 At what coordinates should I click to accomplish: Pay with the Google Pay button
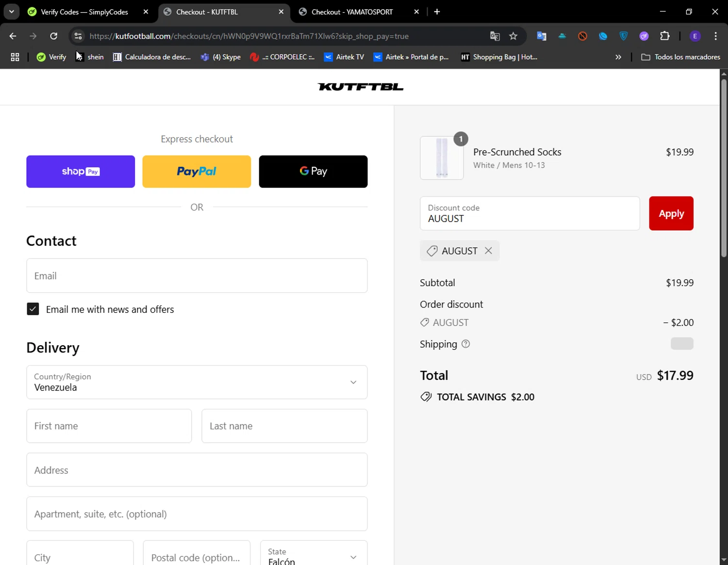[313, 171]
